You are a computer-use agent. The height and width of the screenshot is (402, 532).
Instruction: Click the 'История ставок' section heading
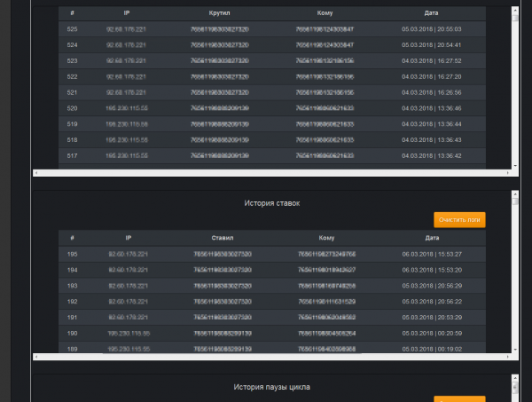[x=272, y=203]
